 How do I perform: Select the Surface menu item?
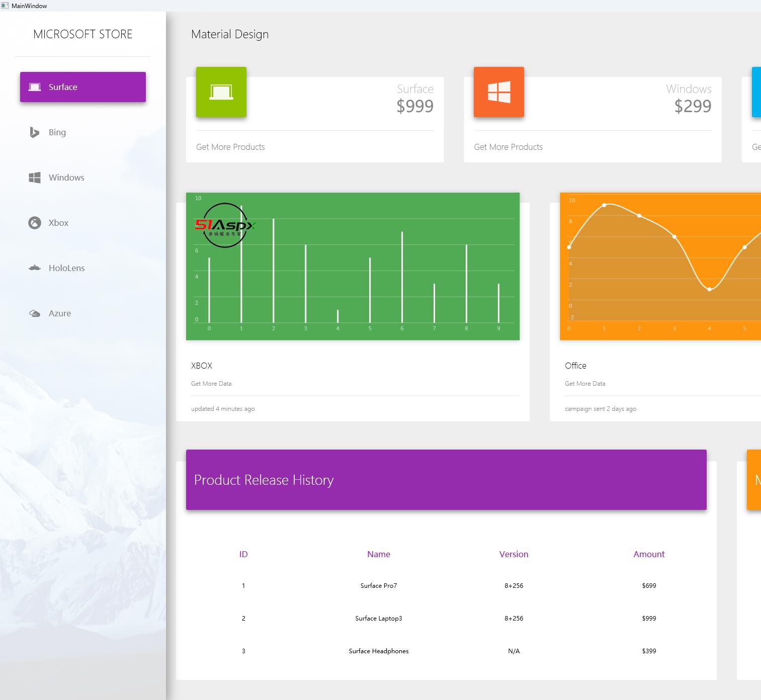coord(83,87)
